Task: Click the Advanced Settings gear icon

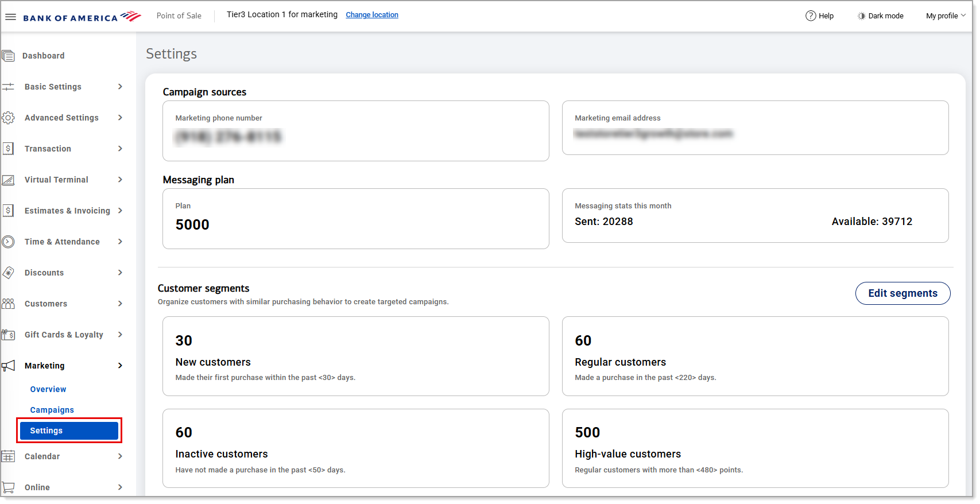Action: coord(8,118)
